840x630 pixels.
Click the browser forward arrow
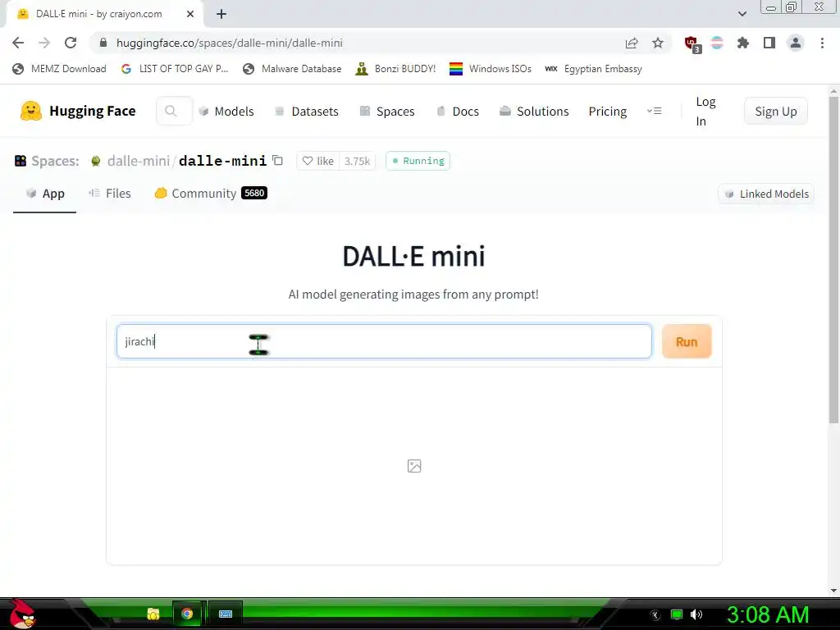(x=44, y=43)
